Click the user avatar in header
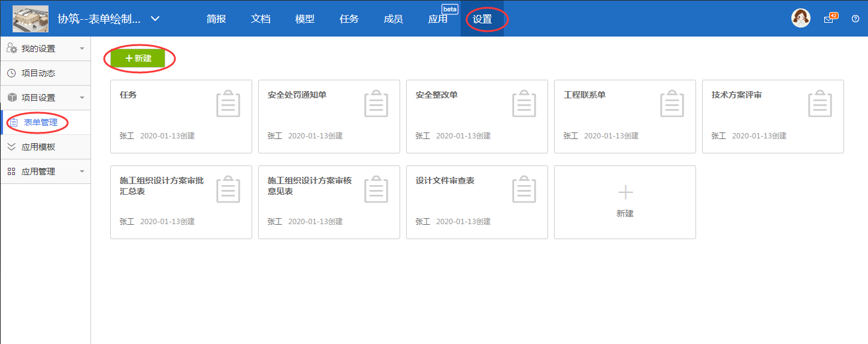The height and width of the screenshot is (344, 868). point(801,19)
